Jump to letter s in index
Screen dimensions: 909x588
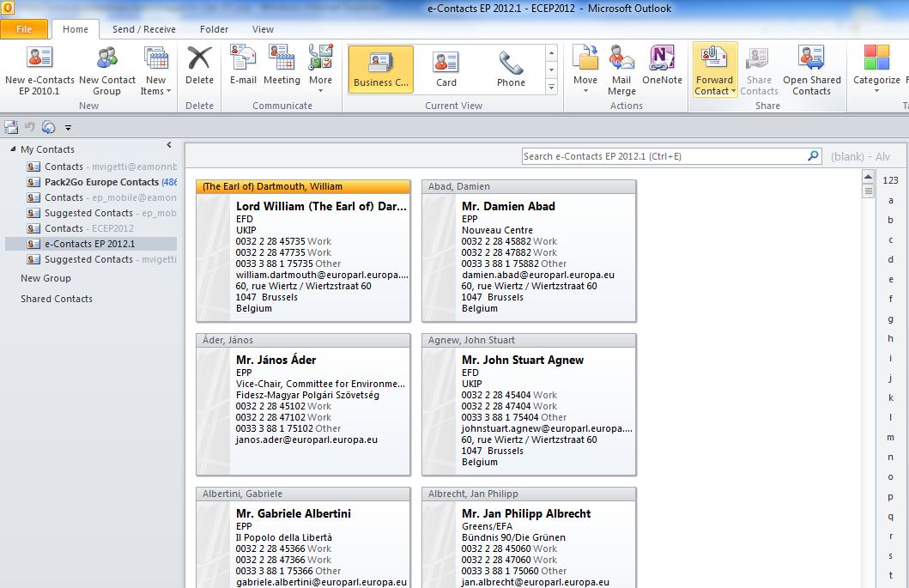pos(890,555)
